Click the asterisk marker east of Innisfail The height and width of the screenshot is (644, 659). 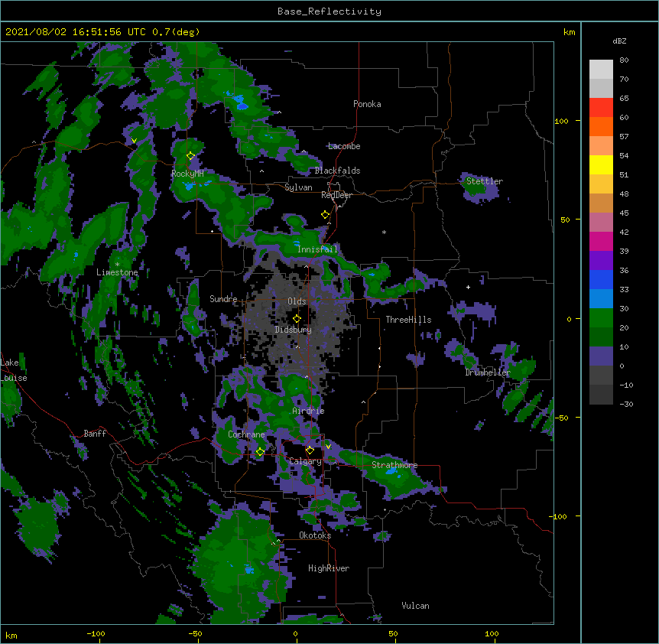coord(384,232)
